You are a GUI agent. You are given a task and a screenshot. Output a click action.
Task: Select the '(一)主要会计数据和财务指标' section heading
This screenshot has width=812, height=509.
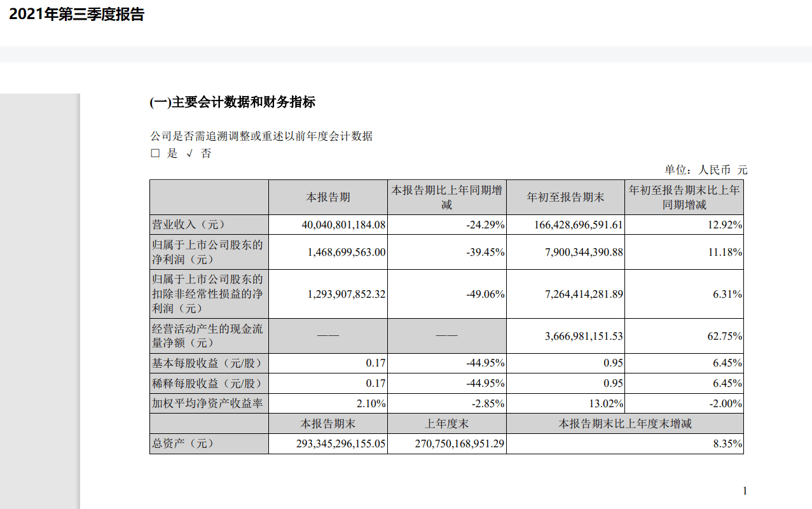(x=232, y=102)
